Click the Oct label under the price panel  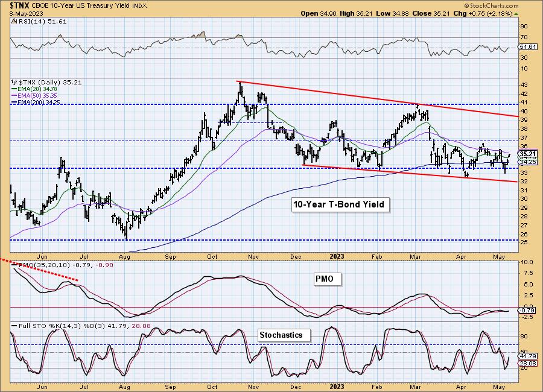[x=212, y=256]
